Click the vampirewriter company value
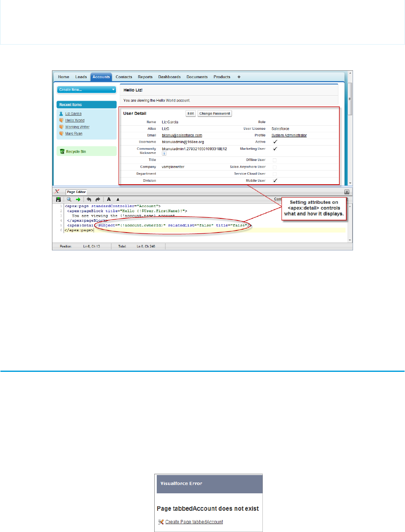Image resolution: width=405 pixels, height=532 pixels. tap(173, 167)
